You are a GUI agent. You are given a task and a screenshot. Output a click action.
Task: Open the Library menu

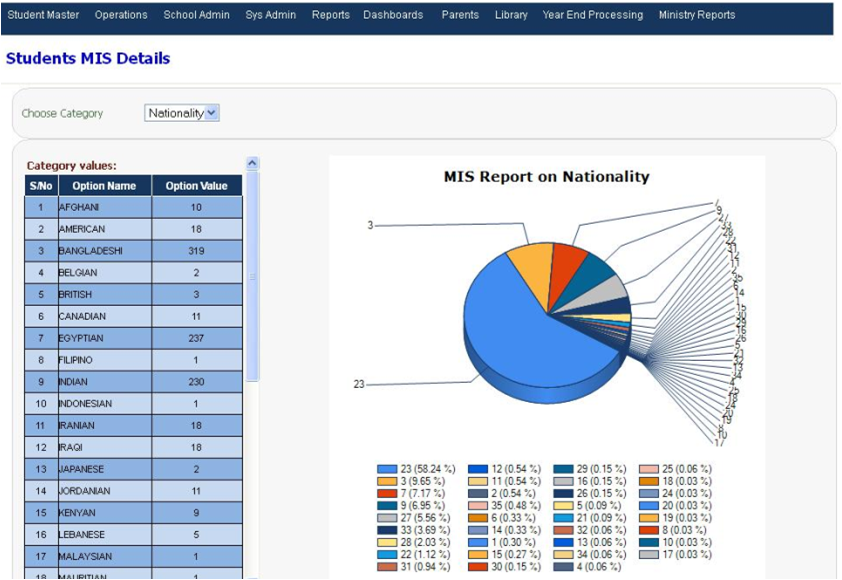[511, 15]
